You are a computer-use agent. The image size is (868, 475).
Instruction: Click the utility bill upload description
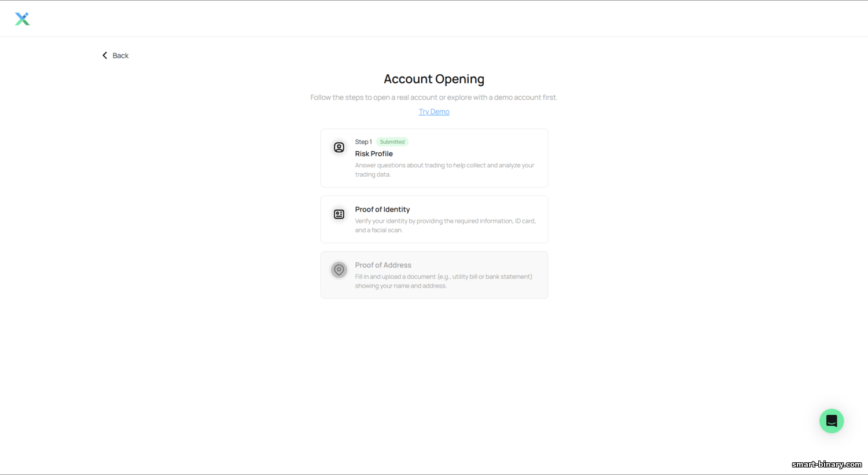click(444, 281)
